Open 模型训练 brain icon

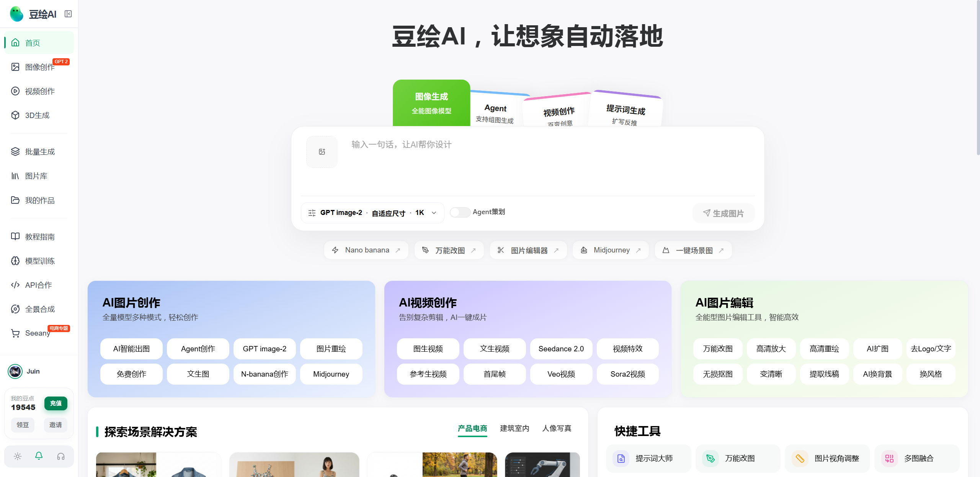pos(15,261)
